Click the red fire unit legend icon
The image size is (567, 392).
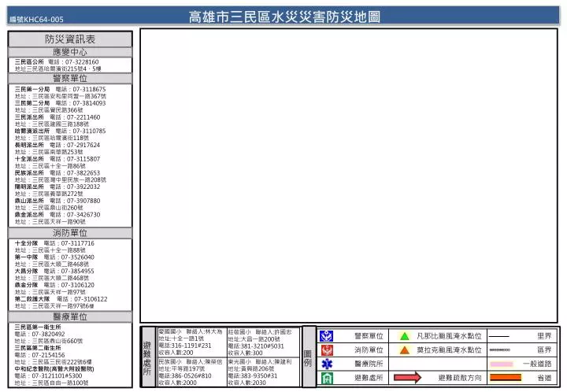coord(327,349)
